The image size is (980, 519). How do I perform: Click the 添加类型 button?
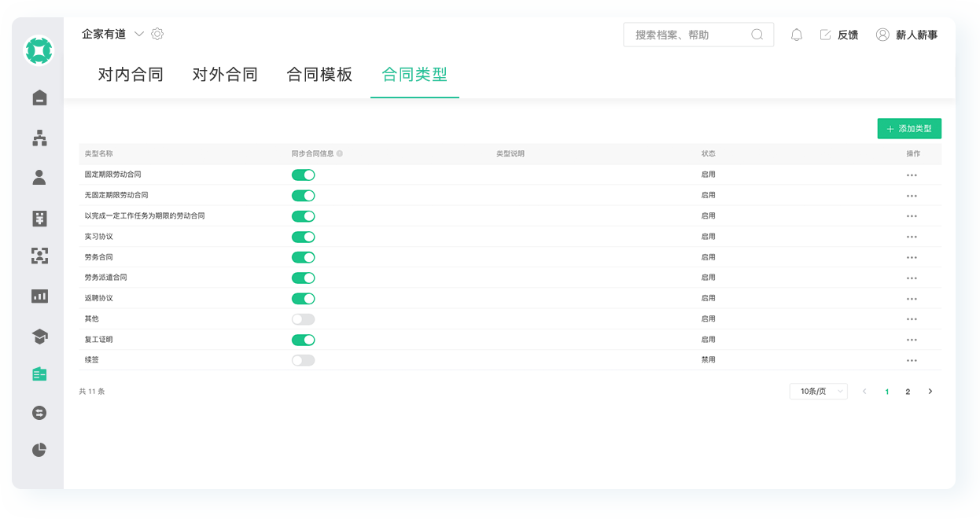pyautogui.click(x=908, y=128)
